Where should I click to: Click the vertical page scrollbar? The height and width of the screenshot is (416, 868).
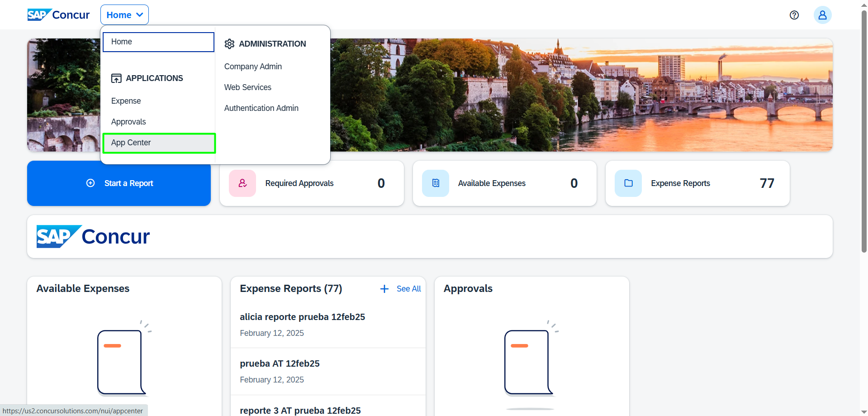[x=863, y=131]
